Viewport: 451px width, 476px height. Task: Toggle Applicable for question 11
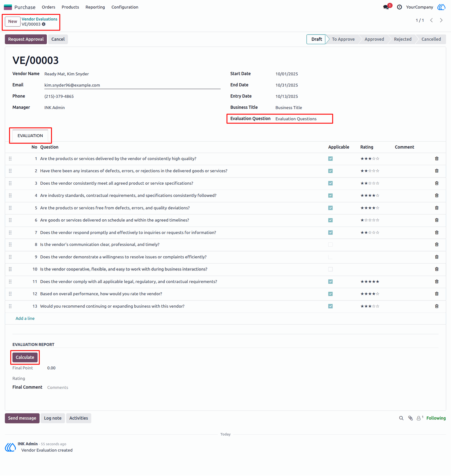click(x=330, y=282)
